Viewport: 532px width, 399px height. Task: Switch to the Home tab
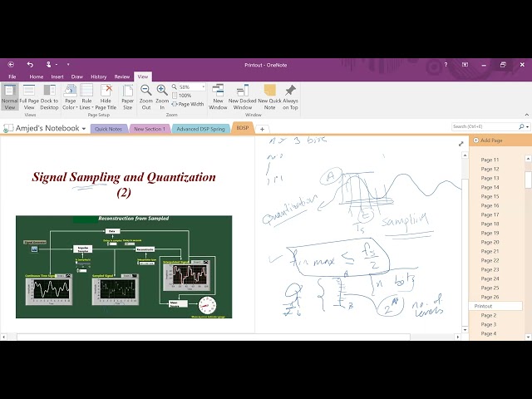click(37, 76)
